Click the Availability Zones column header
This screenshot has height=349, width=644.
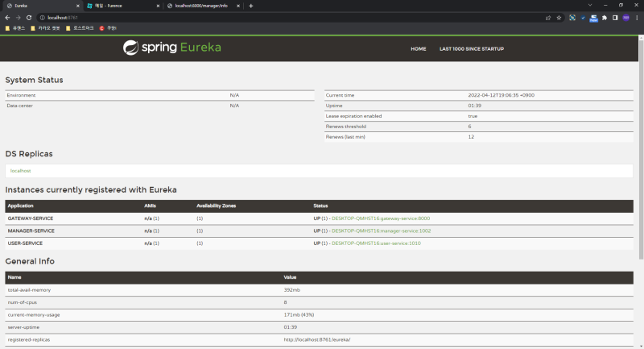(216, 206)
